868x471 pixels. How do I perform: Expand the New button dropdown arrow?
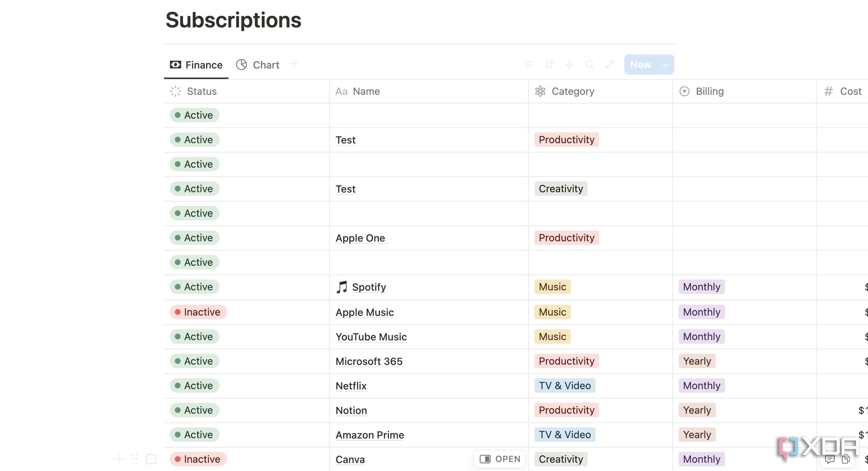click(666, 65)
